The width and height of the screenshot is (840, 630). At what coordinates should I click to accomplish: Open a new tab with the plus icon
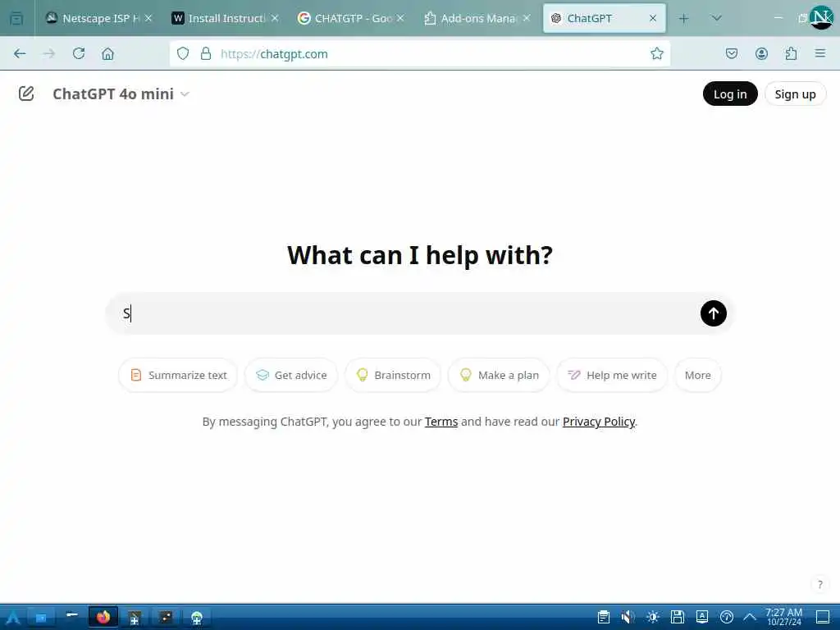(x=683, y=18)
